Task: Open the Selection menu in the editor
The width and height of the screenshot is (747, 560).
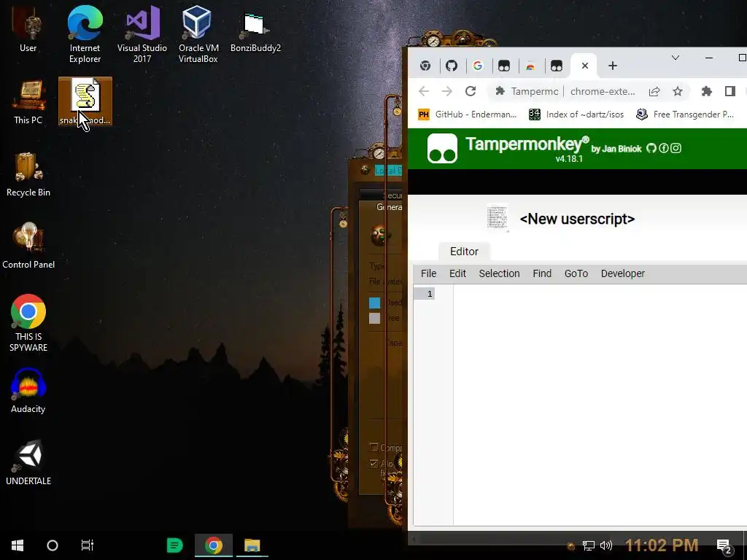Action: click(x=499, y=273)
